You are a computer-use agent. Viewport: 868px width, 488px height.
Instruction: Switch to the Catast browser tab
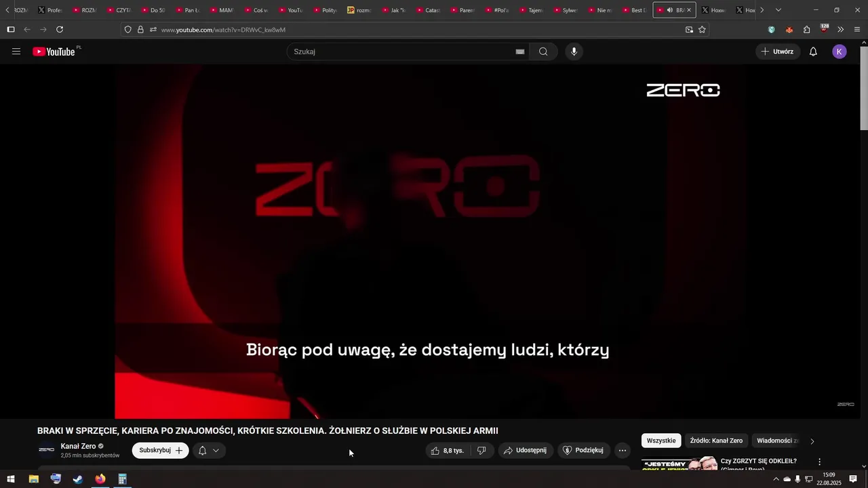[x=429, y=10]
